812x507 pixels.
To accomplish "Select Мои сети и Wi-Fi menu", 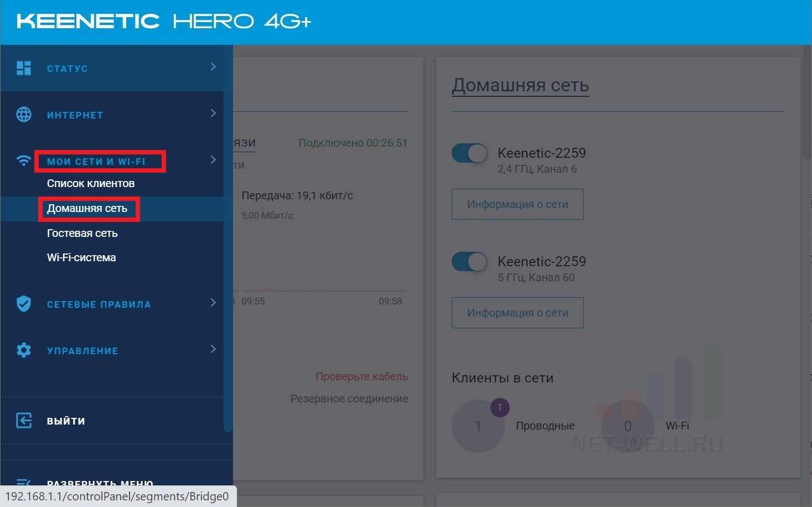I will tap(96, 162).
